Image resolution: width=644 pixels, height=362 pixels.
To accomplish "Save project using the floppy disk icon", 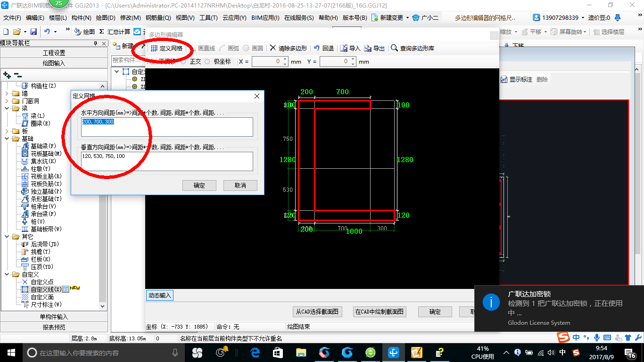I will coord(33,32).
